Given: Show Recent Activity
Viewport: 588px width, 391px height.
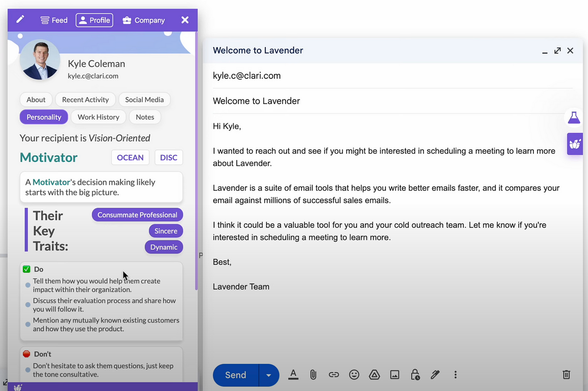Looking at the screenshot, I should coord(85,99).
